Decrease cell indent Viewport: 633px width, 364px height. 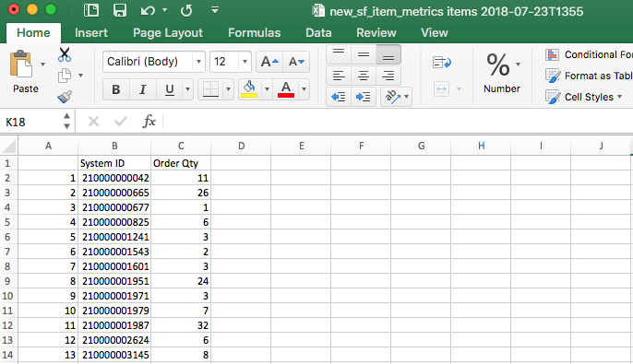tap(339, 97)
